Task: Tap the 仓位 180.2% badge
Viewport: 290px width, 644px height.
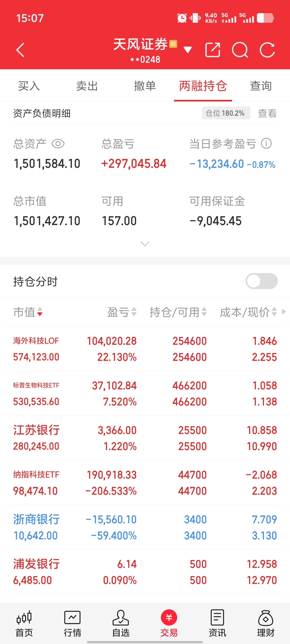Action: tap(226, 113)
